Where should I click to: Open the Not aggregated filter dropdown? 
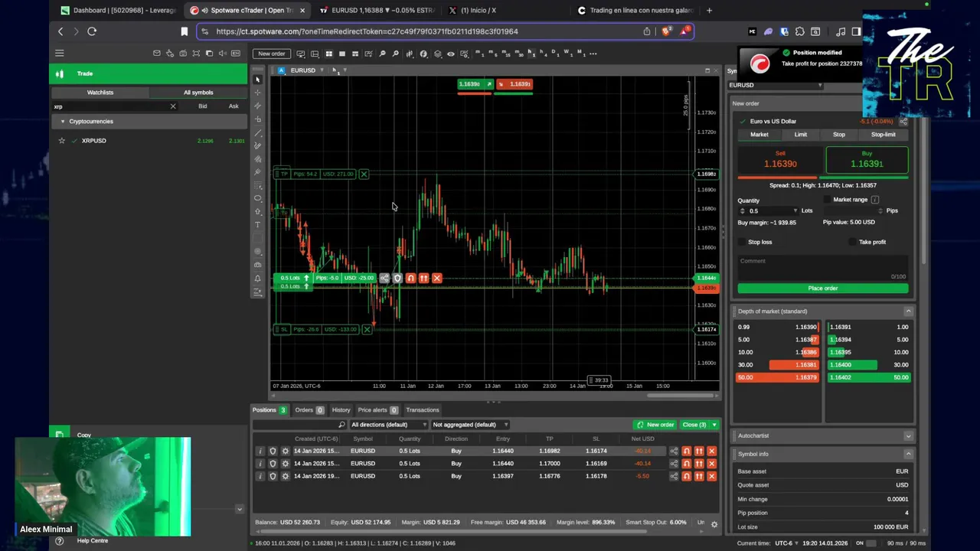469,425
